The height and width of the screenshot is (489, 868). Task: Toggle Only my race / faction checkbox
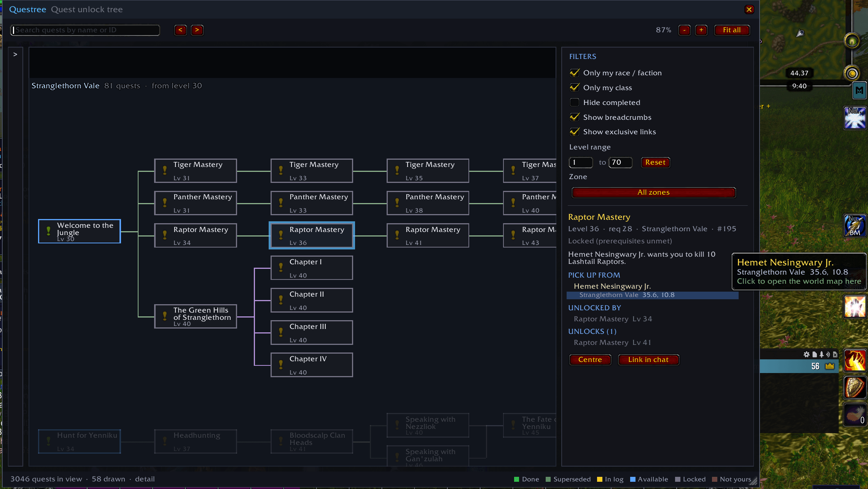(575, 73)
